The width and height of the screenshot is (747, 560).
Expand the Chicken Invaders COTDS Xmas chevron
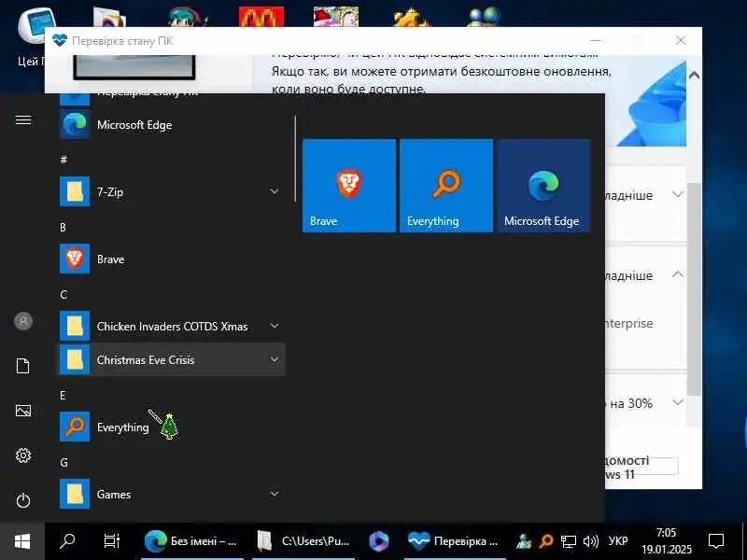pyautogui.click(x=275, y=326)
